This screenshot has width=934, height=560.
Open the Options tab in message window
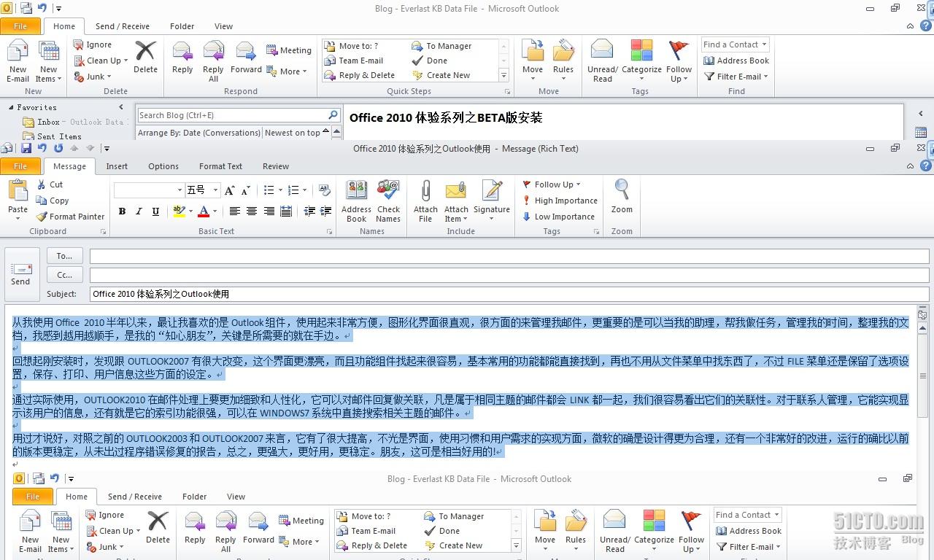pyautogui.click(x=163, y=166)
